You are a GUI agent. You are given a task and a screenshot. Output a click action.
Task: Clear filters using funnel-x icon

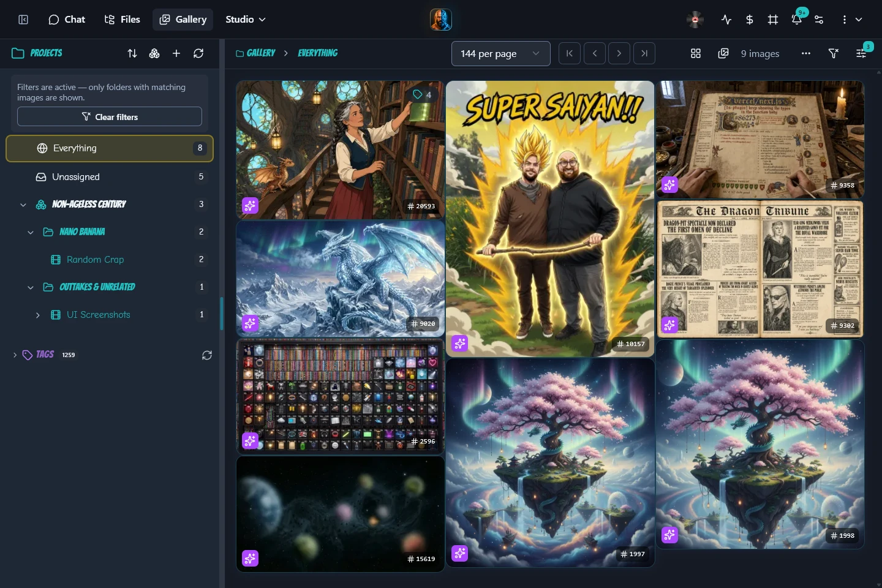(834, 53)
